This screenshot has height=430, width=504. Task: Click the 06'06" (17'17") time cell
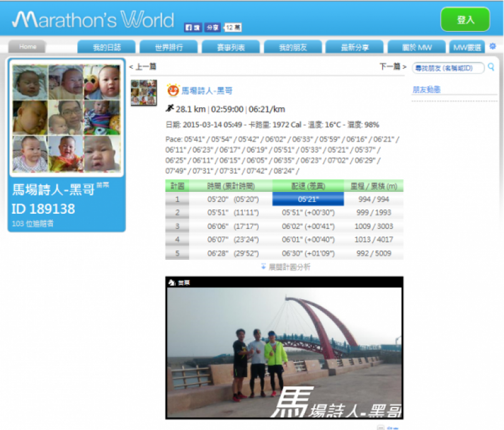tap(233, 226)
